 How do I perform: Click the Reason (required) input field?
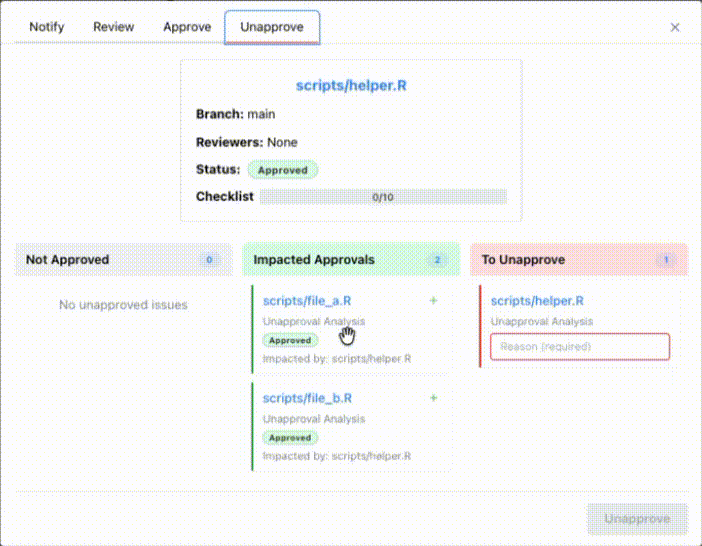(579, 347)
